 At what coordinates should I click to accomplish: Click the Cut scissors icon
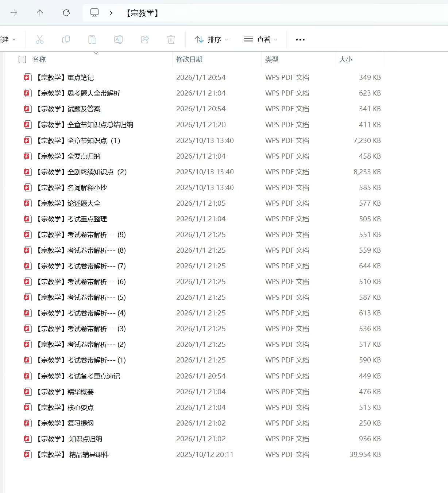(40, 39)
